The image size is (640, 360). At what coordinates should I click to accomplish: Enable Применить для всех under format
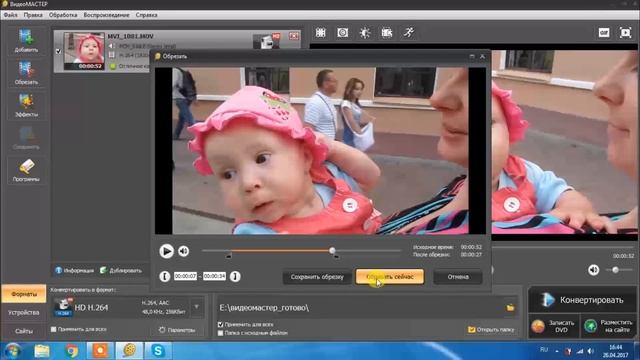point(53,329)
